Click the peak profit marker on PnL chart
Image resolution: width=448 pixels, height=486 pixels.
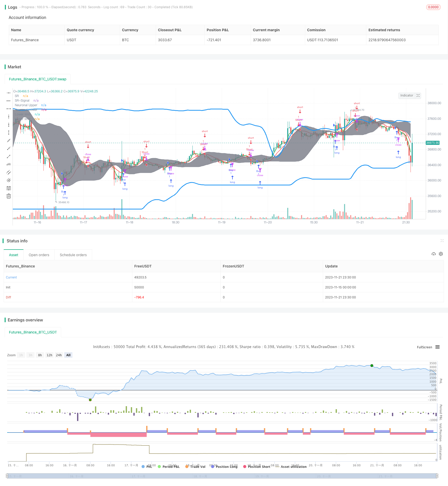click(x=372, y=365)
